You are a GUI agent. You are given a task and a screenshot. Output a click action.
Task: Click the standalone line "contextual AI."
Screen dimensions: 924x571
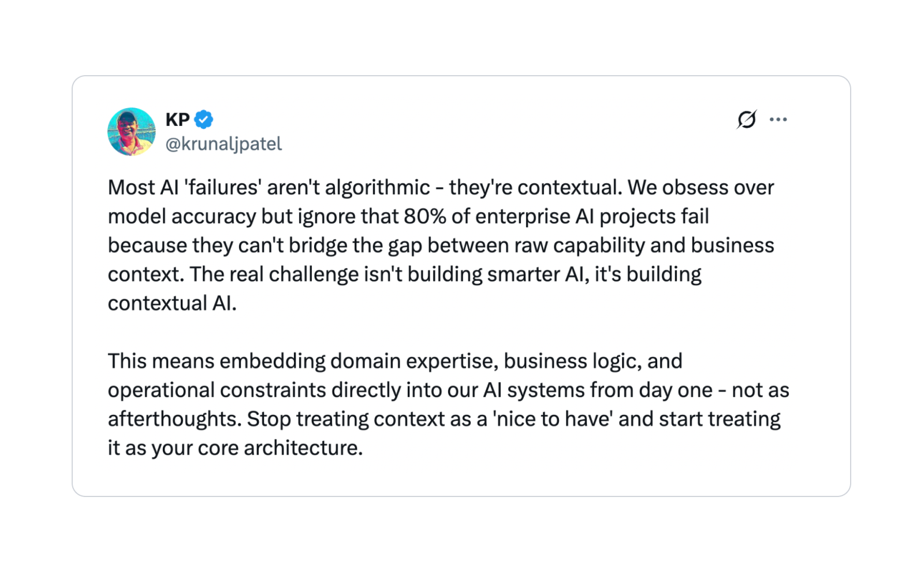pos(172,303)
